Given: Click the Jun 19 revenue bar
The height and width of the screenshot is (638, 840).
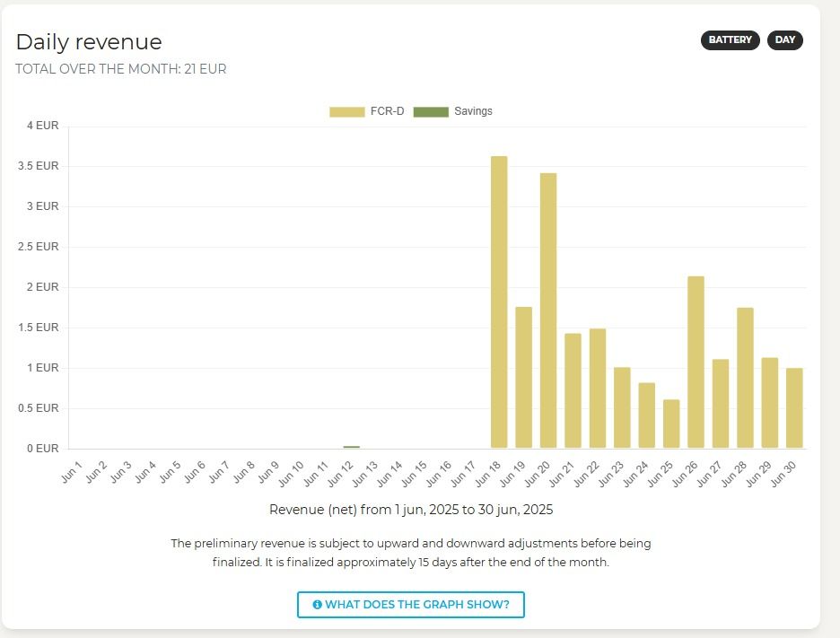Looking at the screenshot, I should pos(524,378).
